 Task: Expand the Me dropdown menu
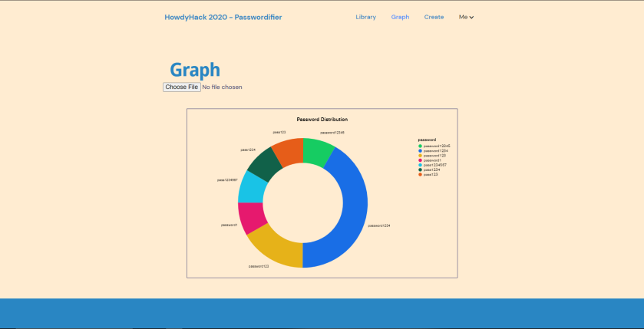tap(466, 17)
